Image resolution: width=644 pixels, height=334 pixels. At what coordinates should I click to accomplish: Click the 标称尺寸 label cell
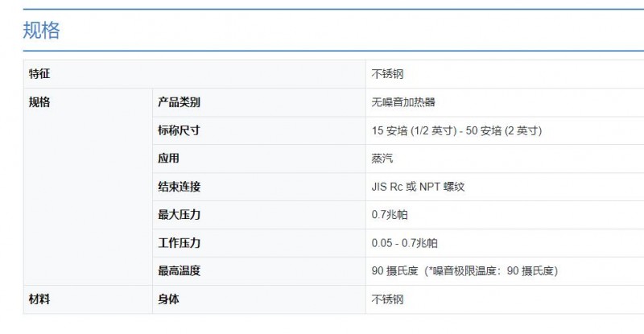click(x=259, y=130)
